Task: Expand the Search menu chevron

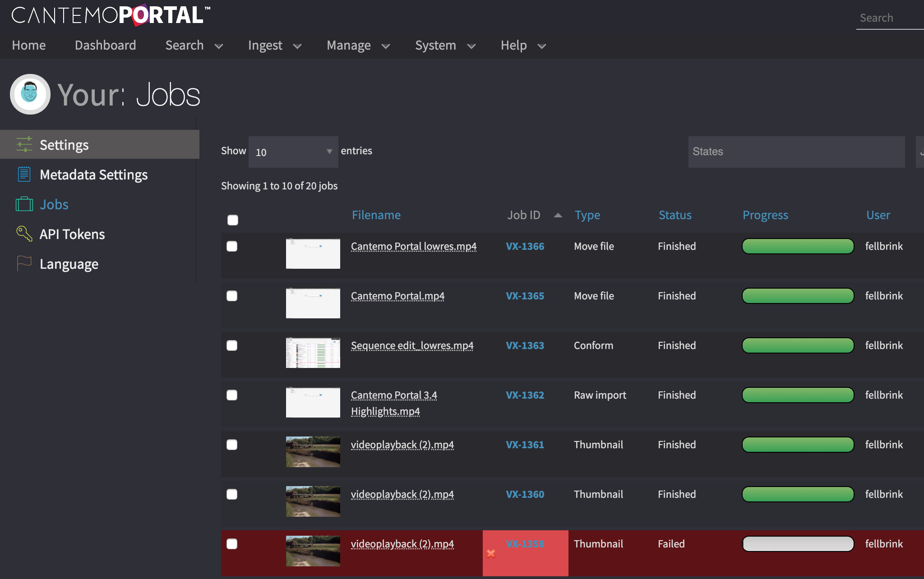Action: [219, 46]
